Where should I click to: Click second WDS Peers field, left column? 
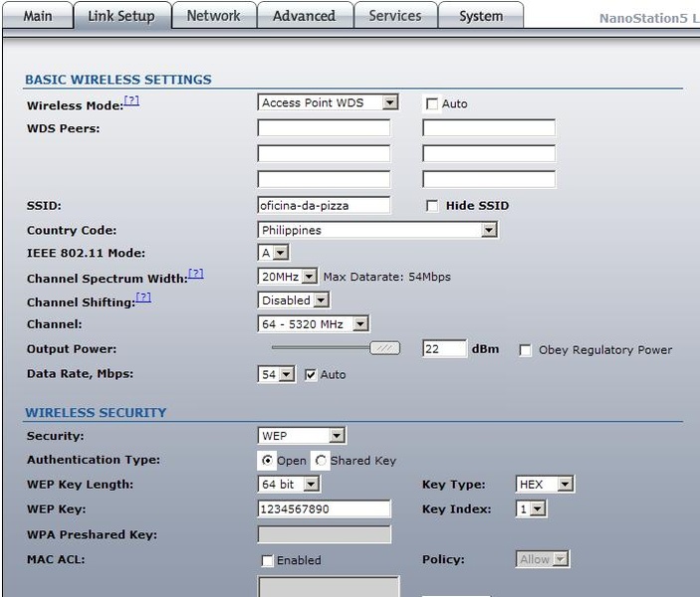coord(324,153)
